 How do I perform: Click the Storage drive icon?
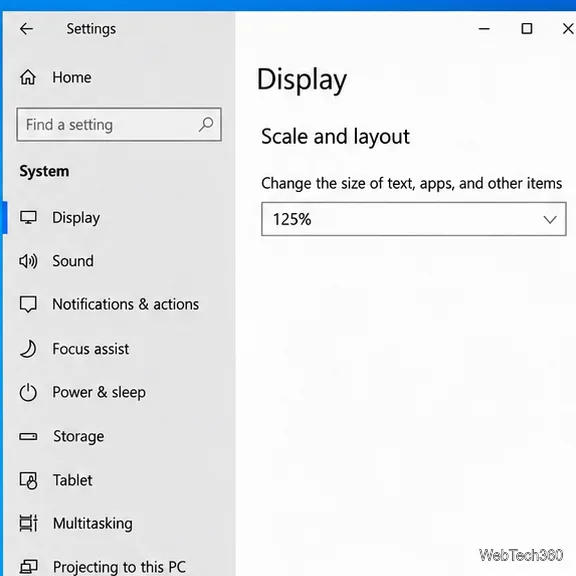(x=28, y=436)
